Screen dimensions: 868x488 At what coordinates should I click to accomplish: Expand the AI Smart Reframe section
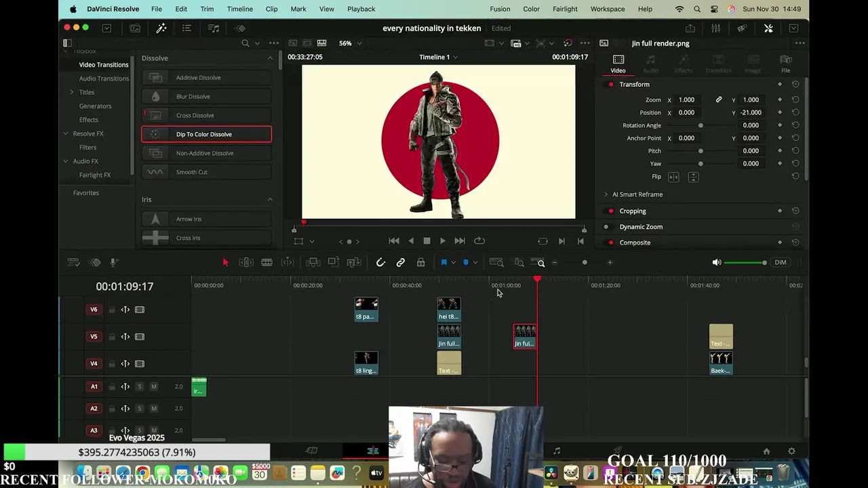(606, 195)
